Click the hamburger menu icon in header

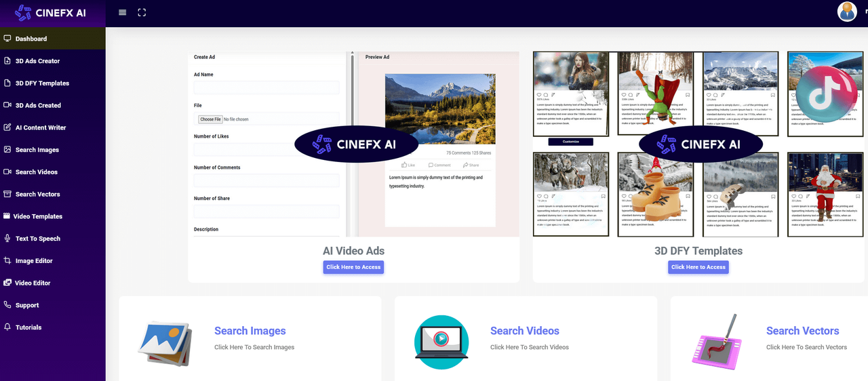[x=122, y=12]
